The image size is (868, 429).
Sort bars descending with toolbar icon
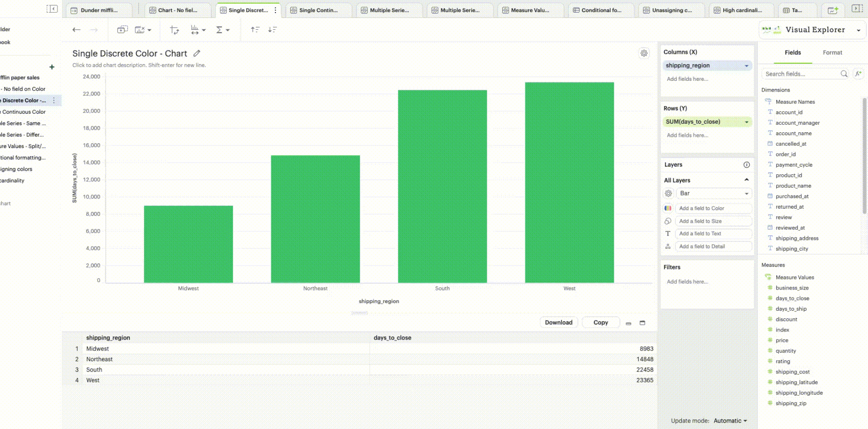coord(272,30)
